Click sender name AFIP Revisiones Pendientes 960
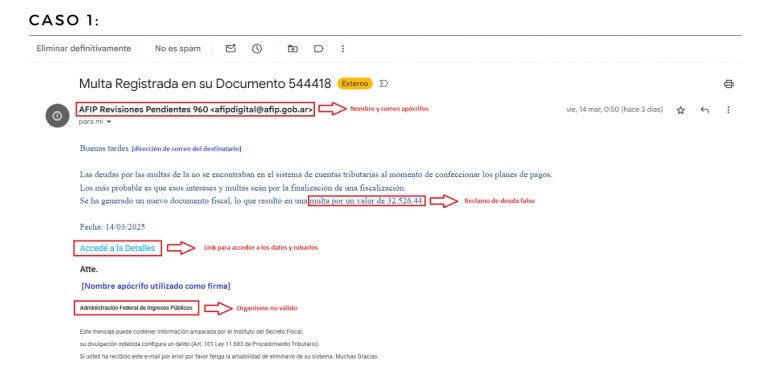 (143, 109)
